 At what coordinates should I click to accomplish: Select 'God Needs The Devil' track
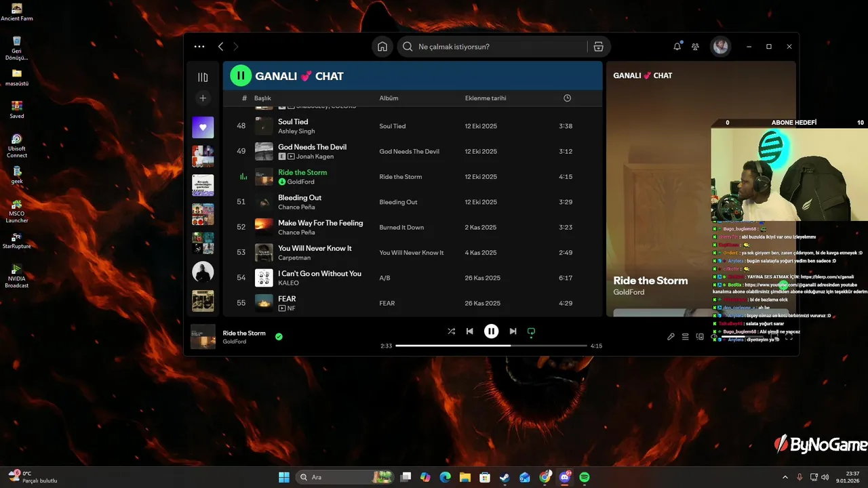(x=312, y=147)
